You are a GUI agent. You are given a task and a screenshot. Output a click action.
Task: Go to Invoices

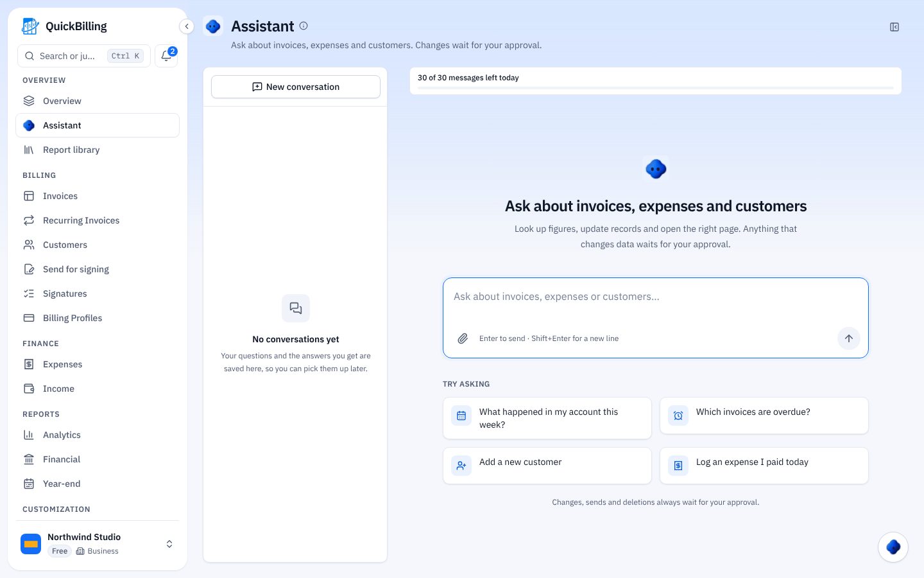tap(98, 196)
